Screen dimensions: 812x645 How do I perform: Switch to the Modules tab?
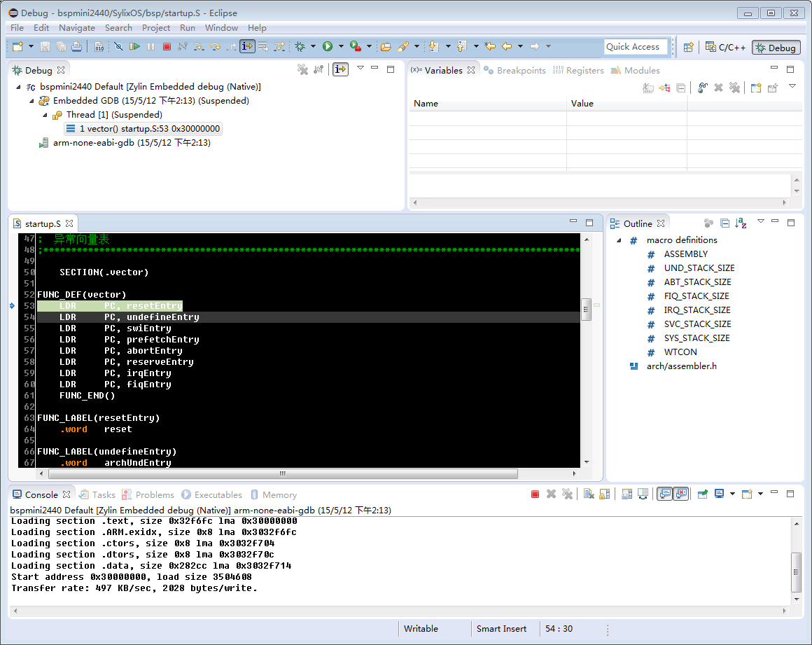pyautogui.click(x=636, y=71)
